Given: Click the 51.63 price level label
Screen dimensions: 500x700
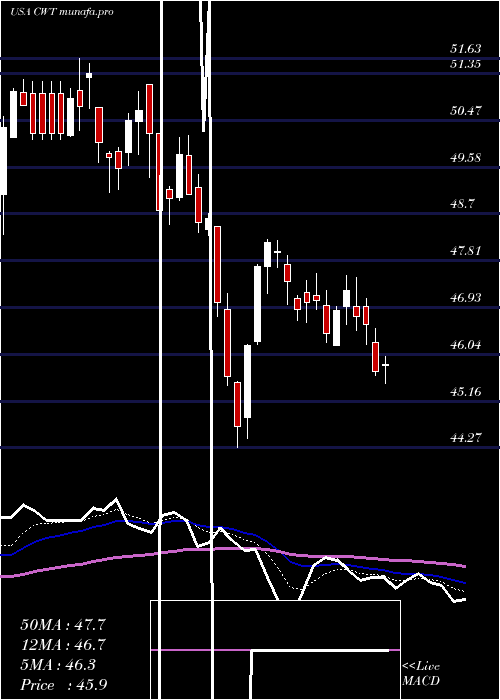Looking at the screenshot, I should click(465, 49).
